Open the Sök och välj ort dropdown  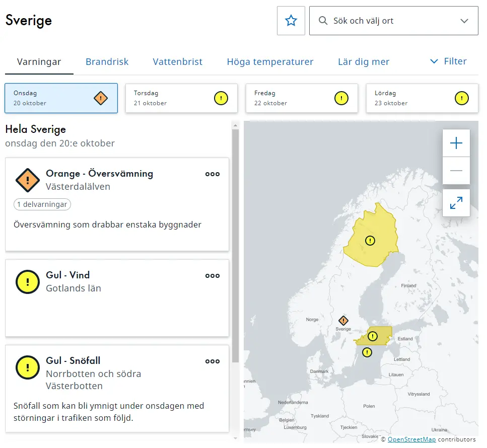click(x=393, y=21)
